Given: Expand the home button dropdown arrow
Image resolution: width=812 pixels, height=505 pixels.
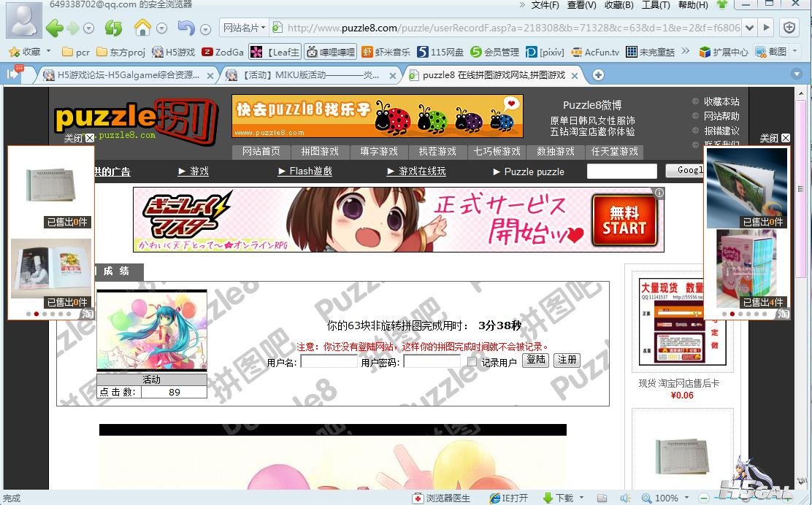Looking at the screenshot, I should pyautogui.click(x=161, y=28).
